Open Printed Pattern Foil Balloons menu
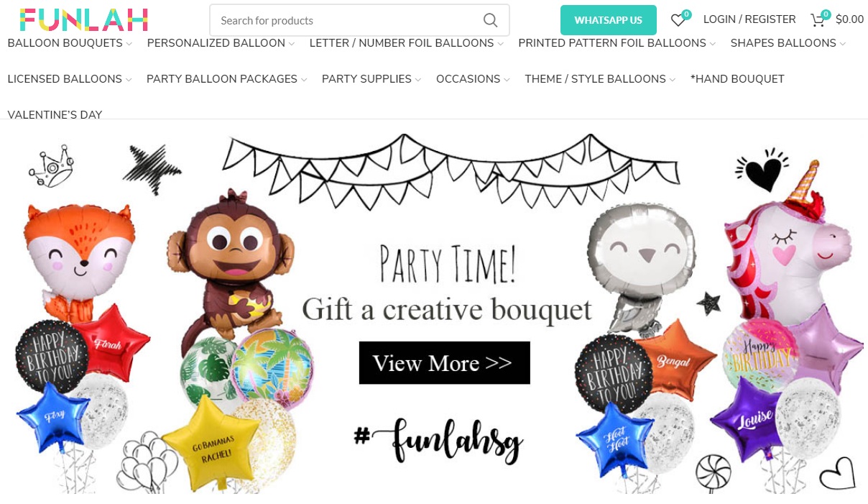The height and width of the screenshot is (504, 868). [x=612, y=43]
